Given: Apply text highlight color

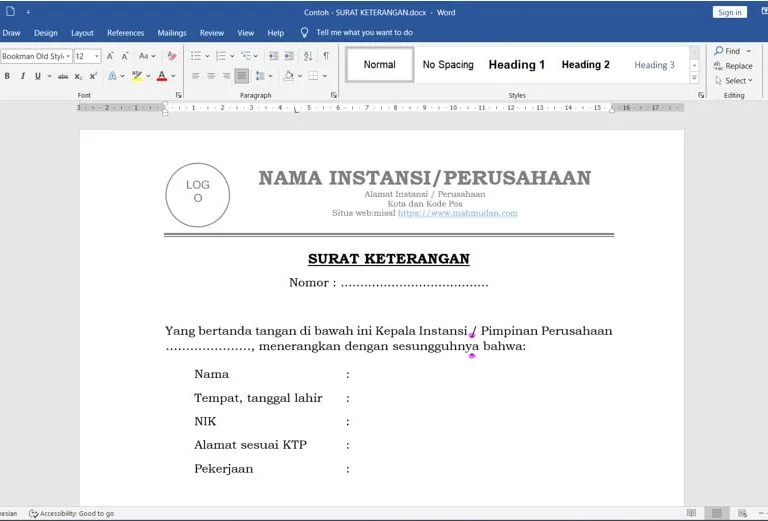Looking at the screenshot, I should (137, 76).
